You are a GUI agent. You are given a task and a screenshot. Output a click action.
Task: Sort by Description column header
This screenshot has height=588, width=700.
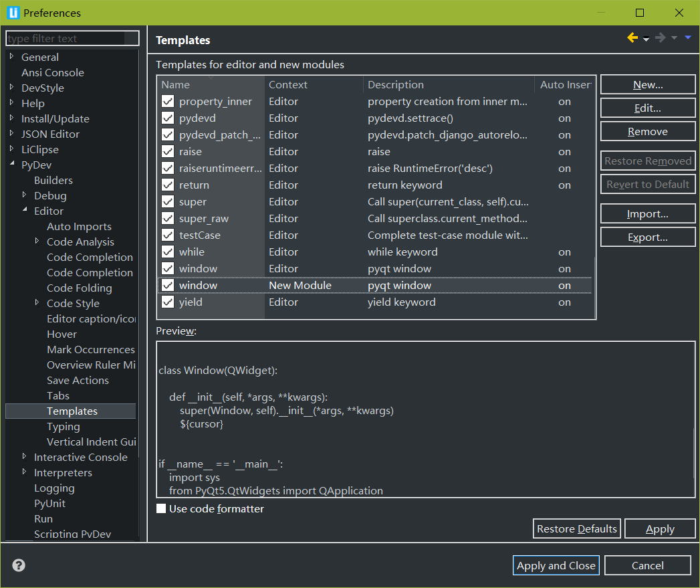[449, 84]
